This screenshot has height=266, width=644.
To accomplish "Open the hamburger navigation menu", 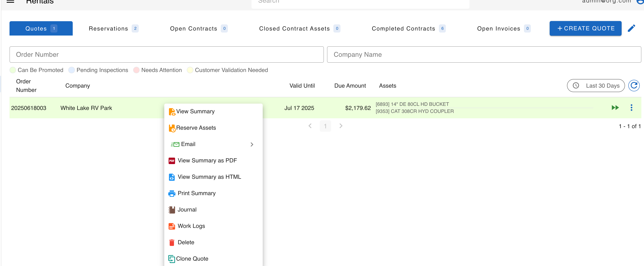I will 10,1.
